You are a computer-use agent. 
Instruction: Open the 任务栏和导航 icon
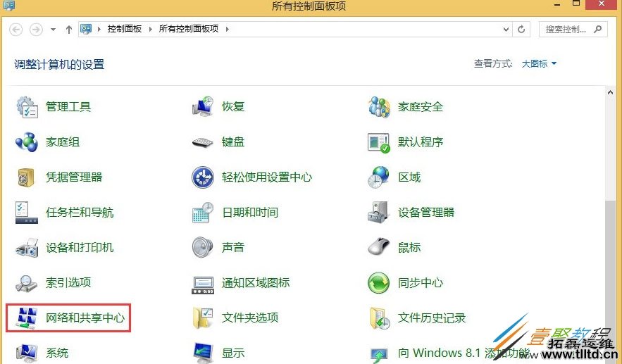[x=27, y=213]
